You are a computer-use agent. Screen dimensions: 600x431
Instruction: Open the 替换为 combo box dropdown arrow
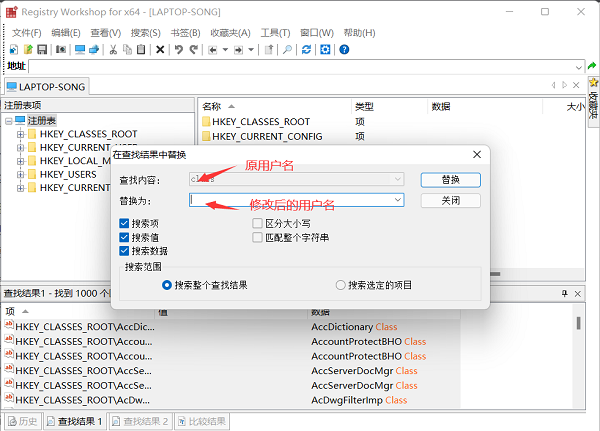pyautogui.click(x=398, y=200)
